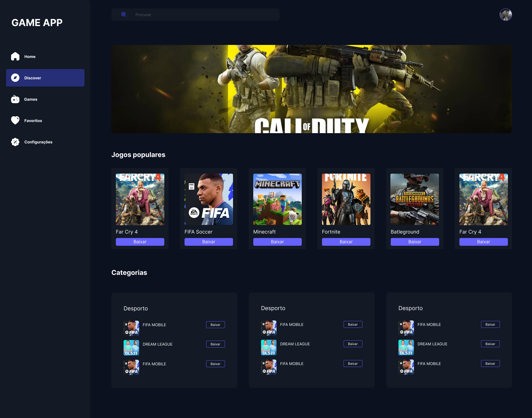The image size is (532, 418).
Task: Click the DLS23 icon in first Desporto card
Action: [x=131, y=348]
